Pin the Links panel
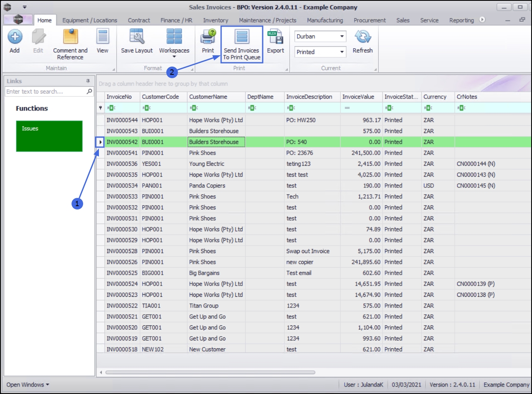This screenshot has height=394, width=532. 88,81
